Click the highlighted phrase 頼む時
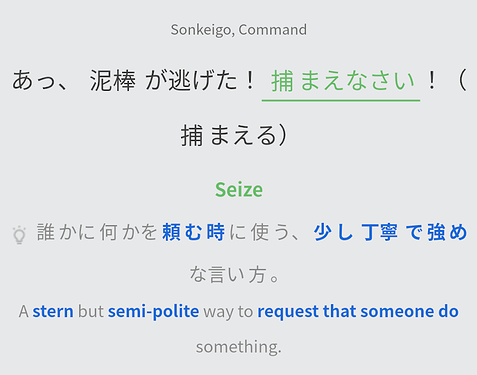 pos(193,232)
